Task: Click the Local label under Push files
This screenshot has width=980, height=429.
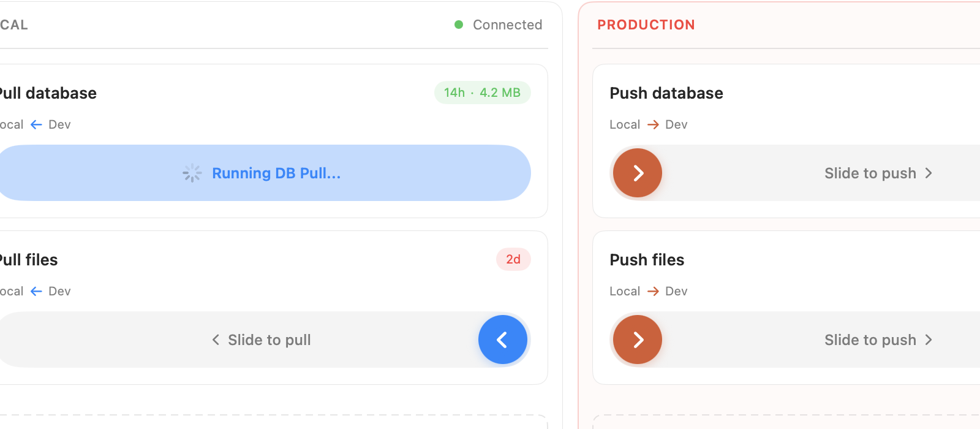Action: (x=625, y=291)
